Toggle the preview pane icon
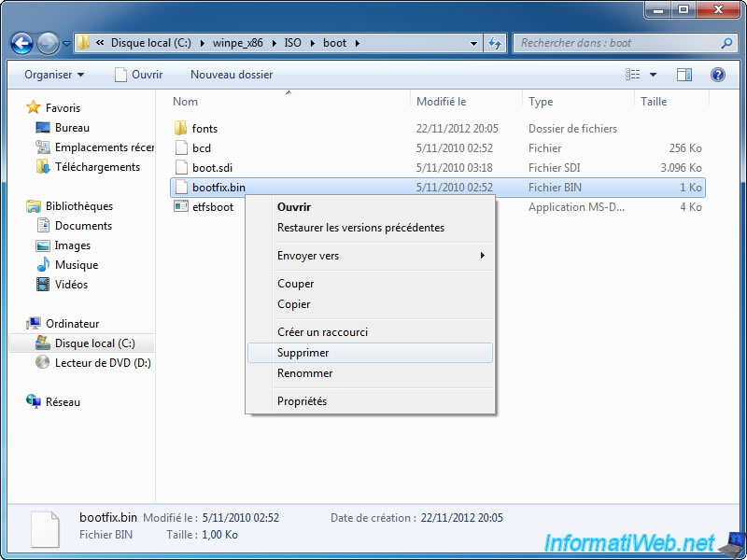This screenshot has height=560, width=747. point(684,75)
